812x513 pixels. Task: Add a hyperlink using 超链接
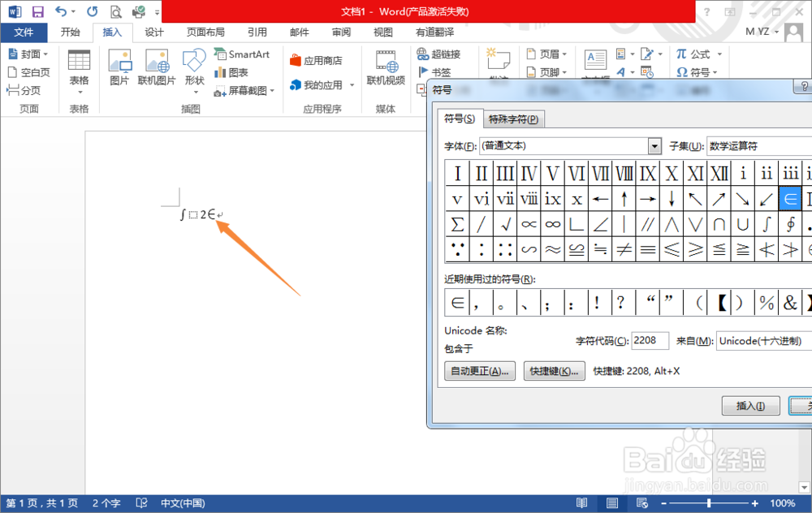[443, 54]
